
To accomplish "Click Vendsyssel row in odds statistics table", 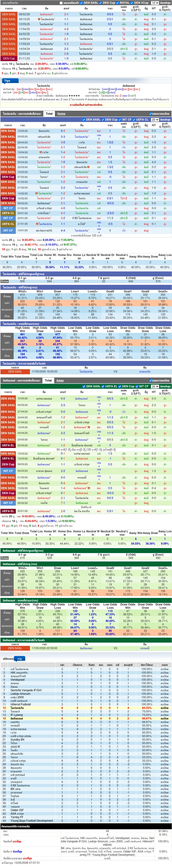I will [x=86, y=680].
